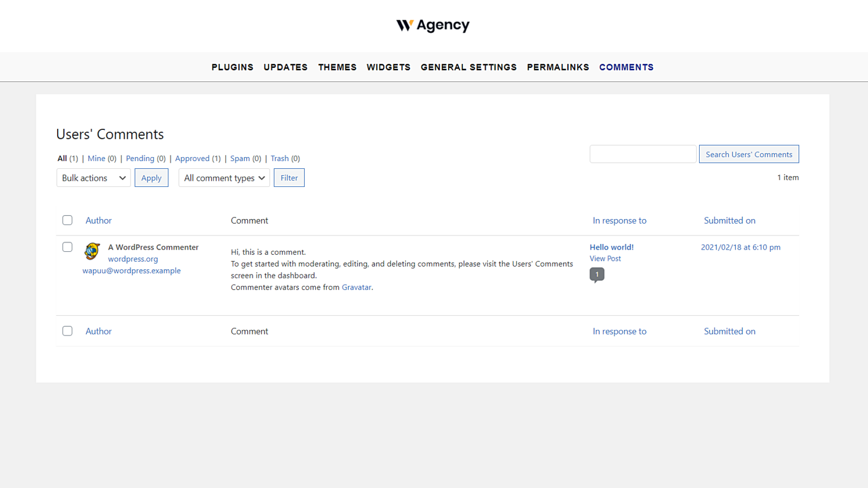Viewport: 868px width, 488px height.
Task: Click the View Post link
Action: (x=605, y=259)
